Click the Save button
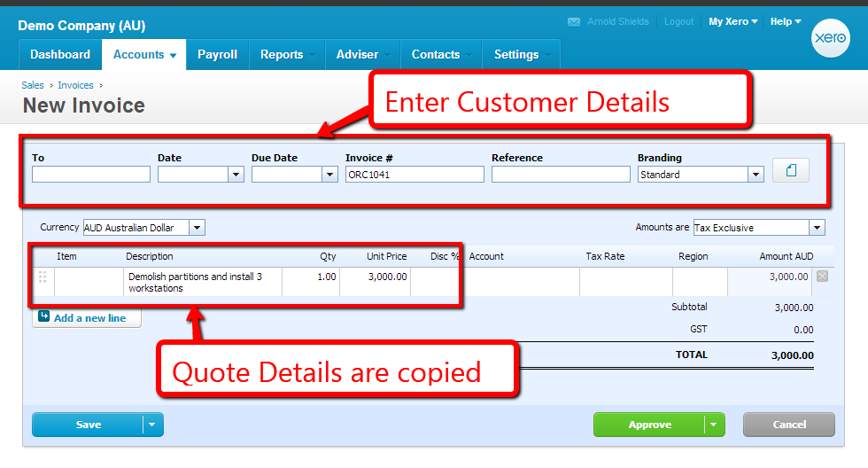The image size is (868, 468). pos(88,425)
